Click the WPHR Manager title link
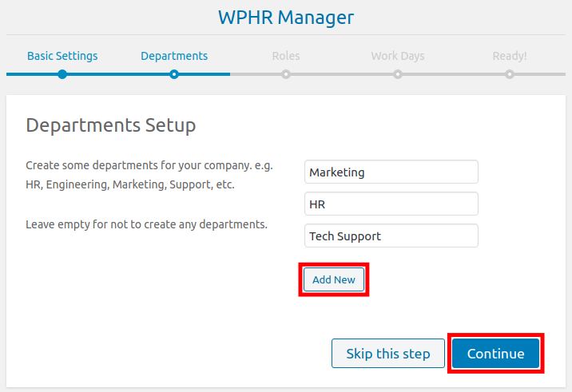The height and width of the screenshot is (392, 572). [x=286, y=18]
